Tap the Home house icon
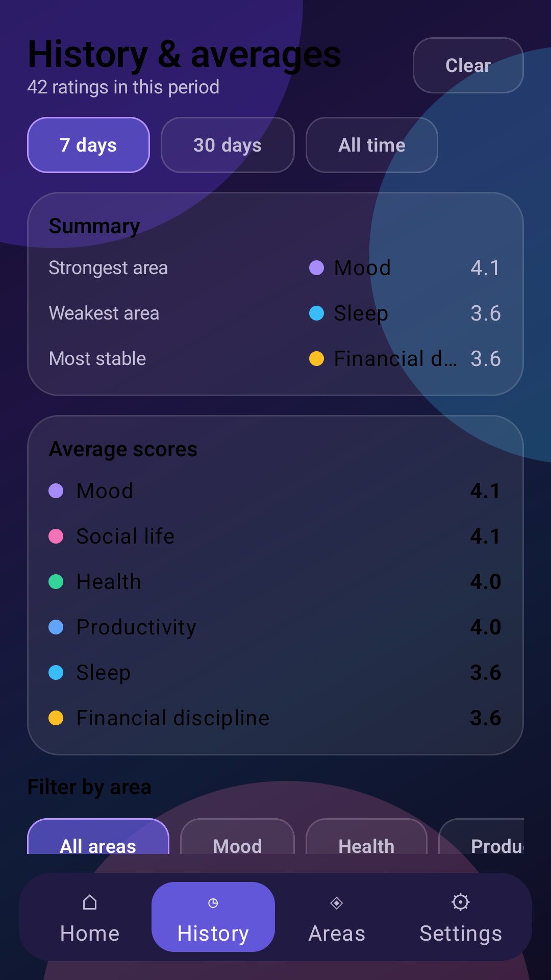 [90, 902]
